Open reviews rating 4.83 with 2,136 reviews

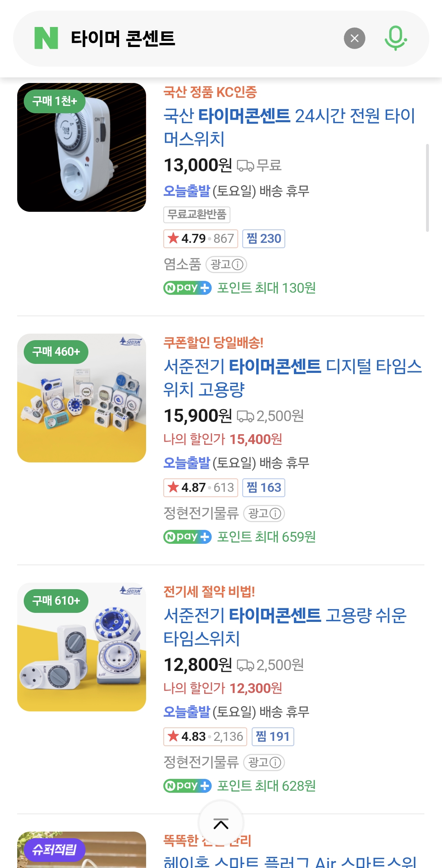coord(205,737)
